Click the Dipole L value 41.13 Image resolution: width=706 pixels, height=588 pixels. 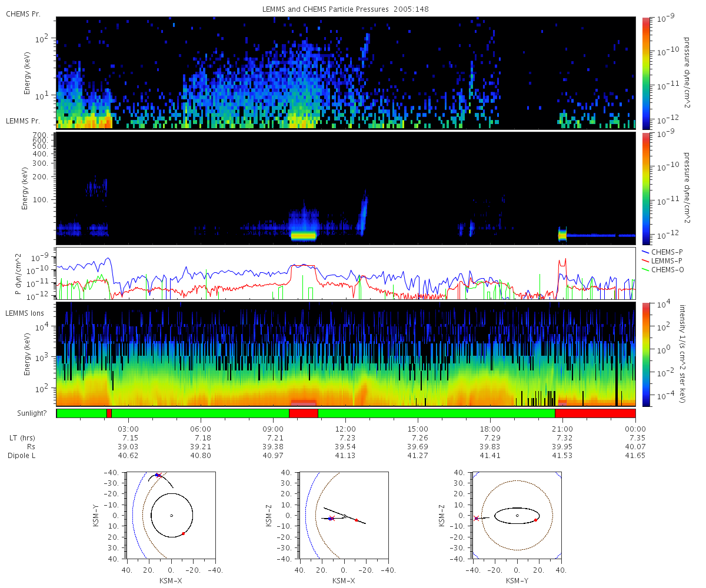point(346,456)
